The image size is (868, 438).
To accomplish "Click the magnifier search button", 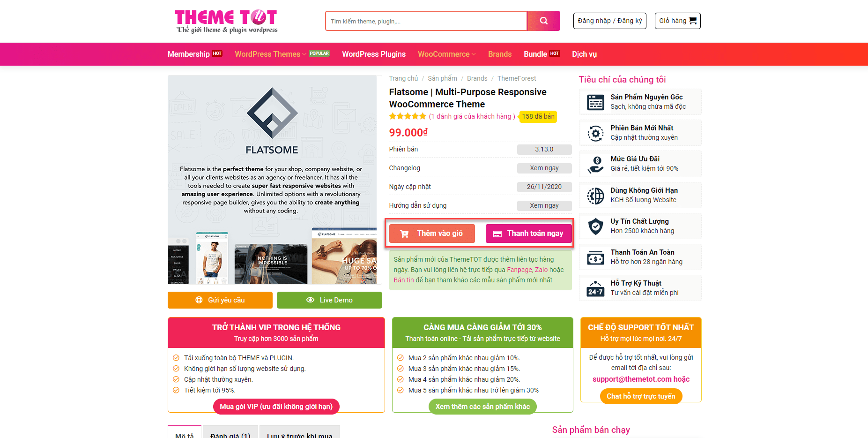I will coord(543,21).
